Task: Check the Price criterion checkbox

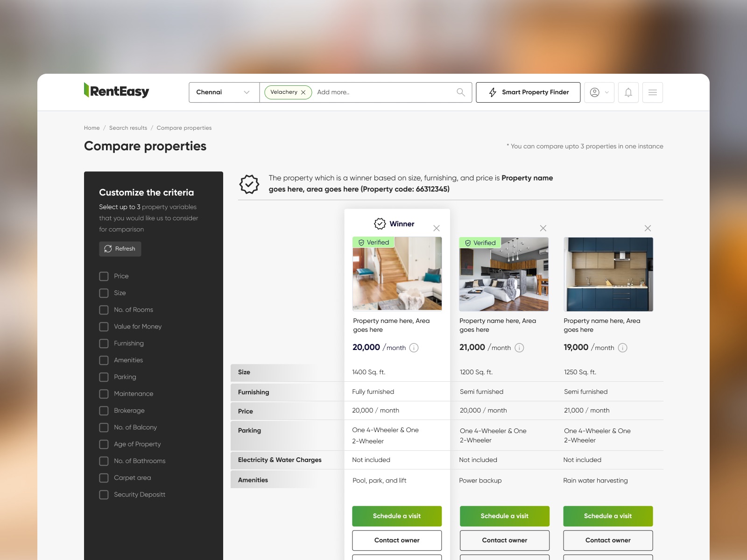Action: pos(104,276)
